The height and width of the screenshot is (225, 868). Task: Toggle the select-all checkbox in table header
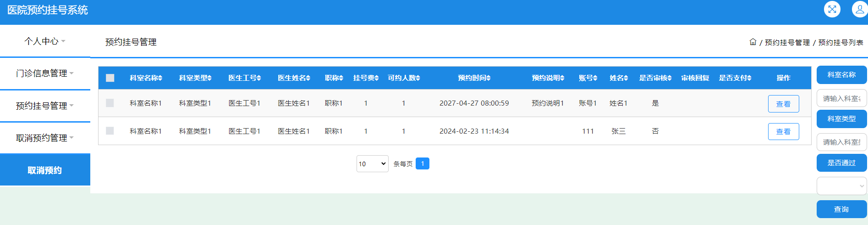click(x=110, y=78)
